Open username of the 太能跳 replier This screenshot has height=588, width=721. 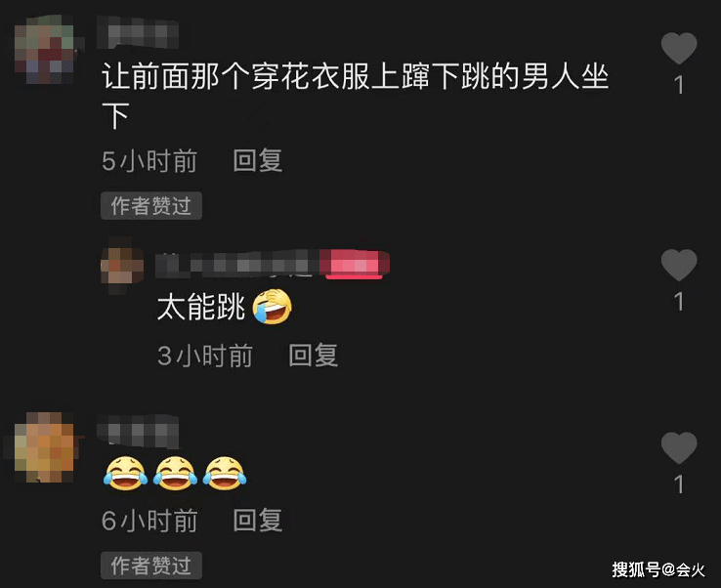click(x=236, y=265)
